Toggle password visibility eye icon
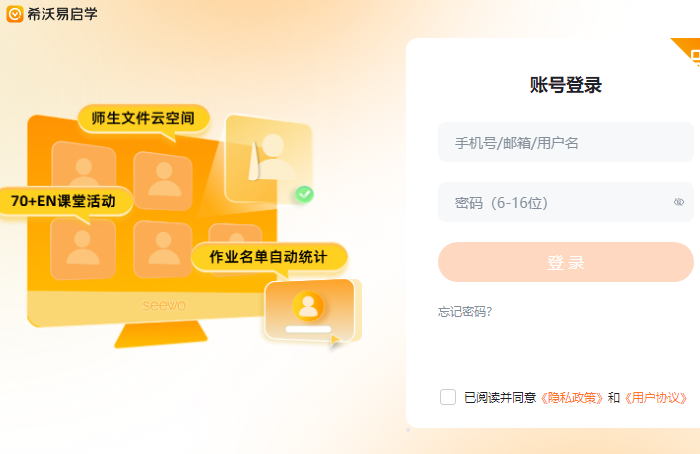 click(679, 202)
